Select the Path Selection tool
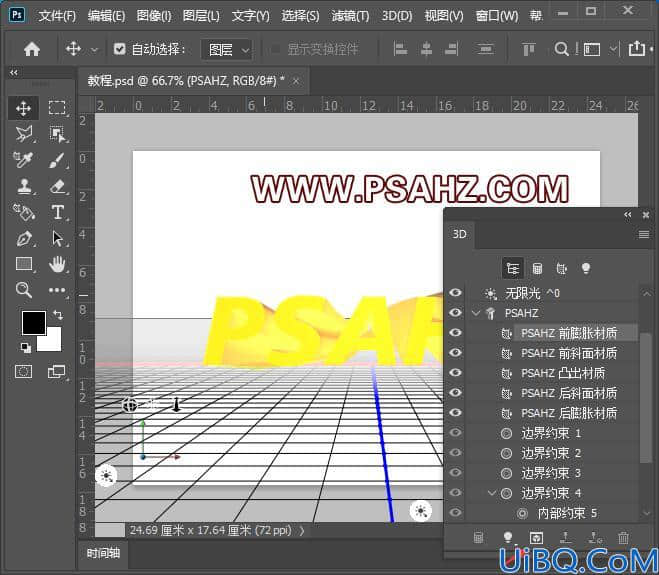This screenshot has height=575, width=659. (58, 238)
